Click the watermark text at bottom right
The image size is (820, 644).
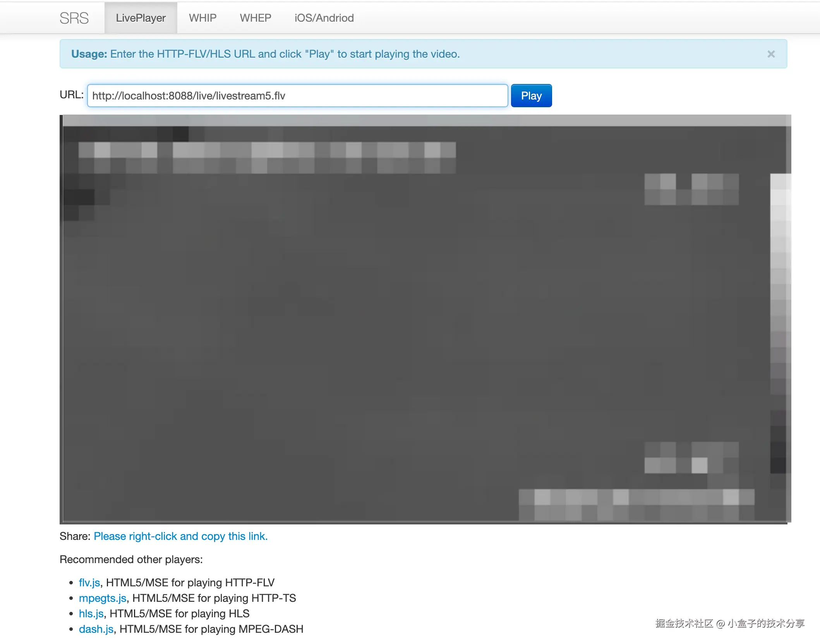tap(730, 623)
